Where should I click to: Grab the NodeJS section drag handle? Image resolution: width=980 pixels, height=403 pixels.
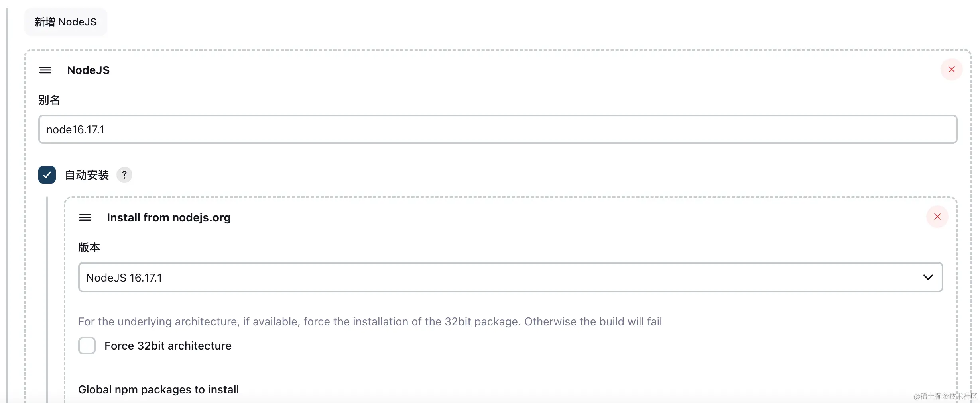(x=45, y=70)
